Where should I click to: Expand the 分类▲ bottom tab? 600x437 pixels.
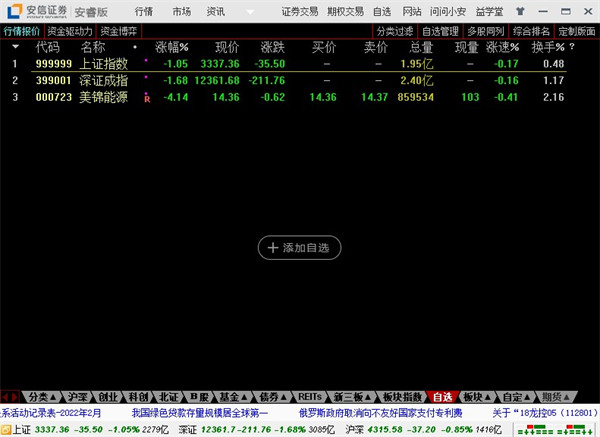point(42,397)
